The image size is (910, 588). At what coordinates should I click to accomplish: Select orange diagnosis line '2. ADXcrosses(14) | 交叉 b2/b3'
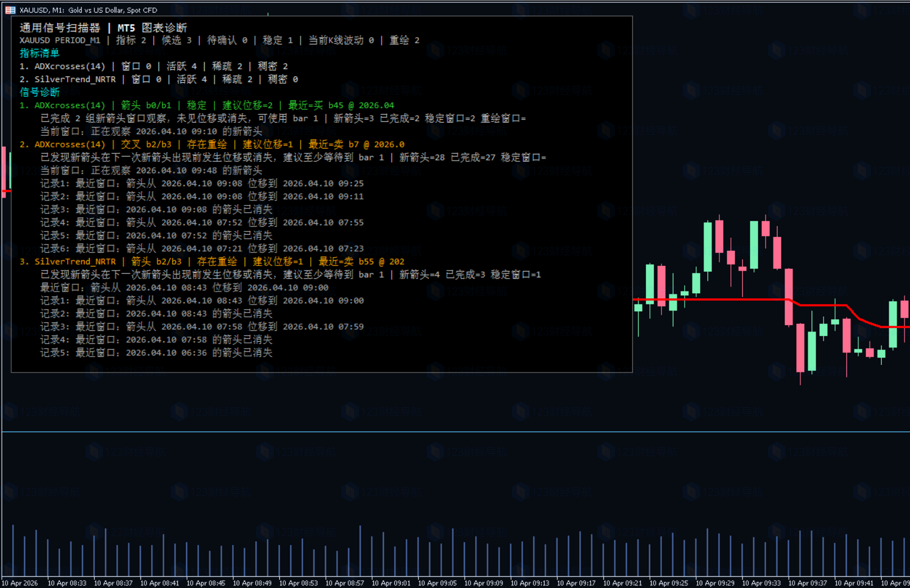point(212,144)
